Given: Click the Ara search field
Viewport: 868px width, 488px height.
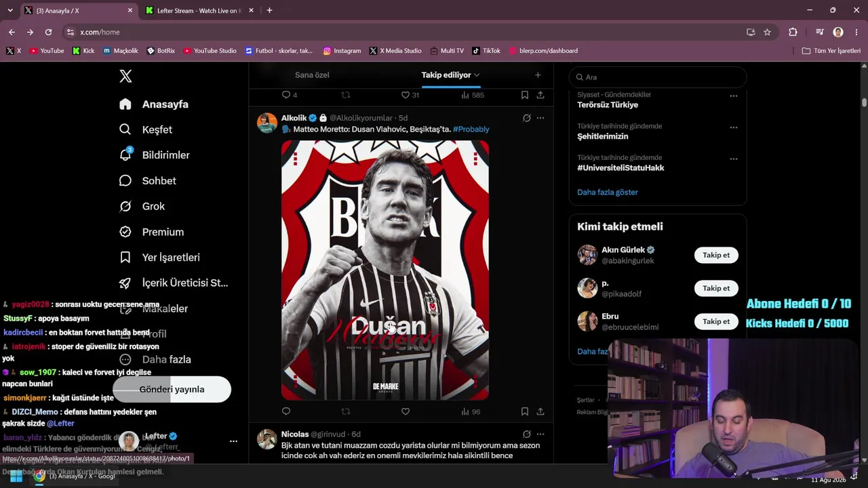Looking at the screenshot, I should coord(658,77).
